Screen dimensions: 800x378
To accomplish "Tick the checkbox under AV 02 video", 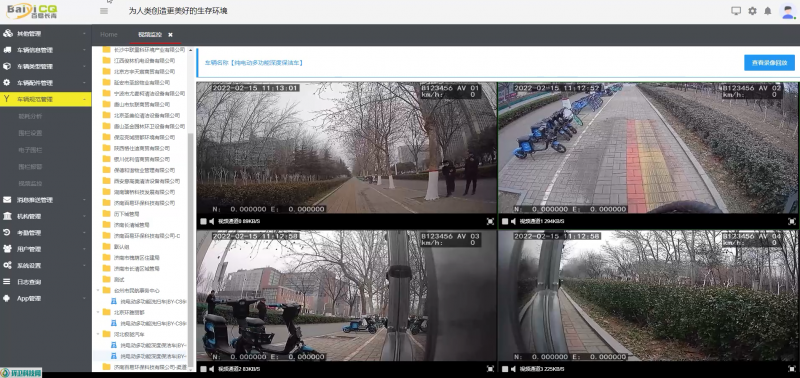I will point(505,221).
